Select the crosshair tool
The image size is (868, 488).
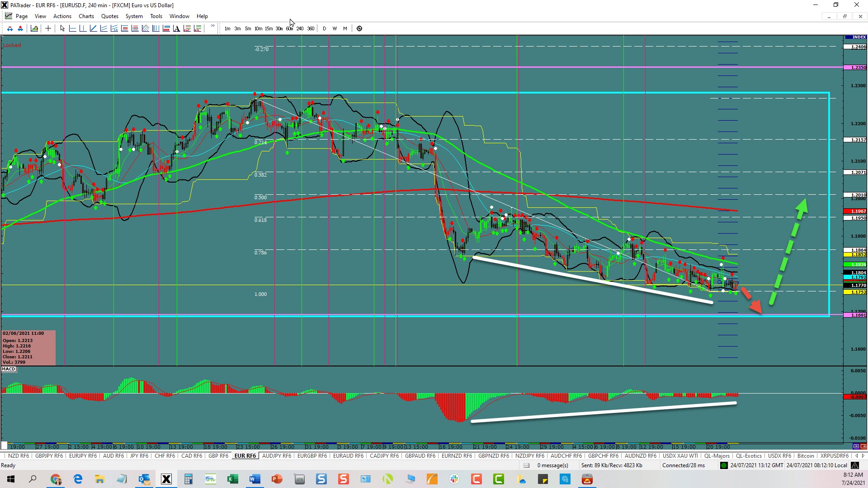click(x=48, y=28)
